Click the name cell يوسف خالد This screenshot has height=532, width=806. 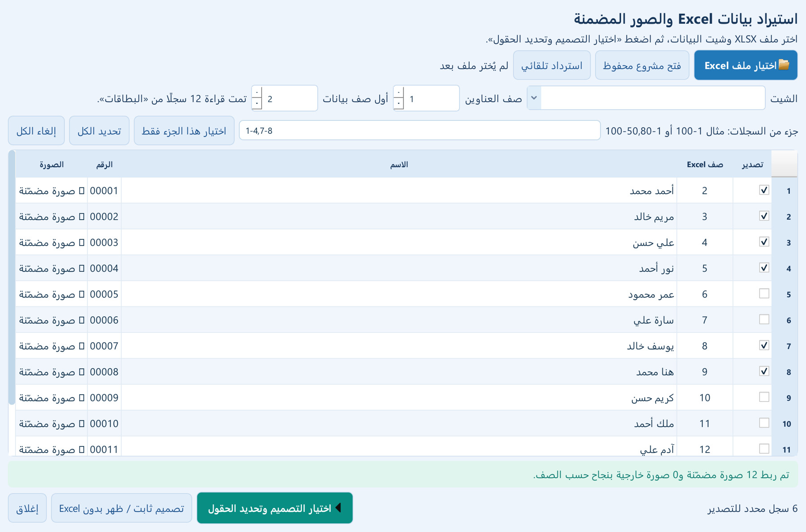tap(399, 346)
